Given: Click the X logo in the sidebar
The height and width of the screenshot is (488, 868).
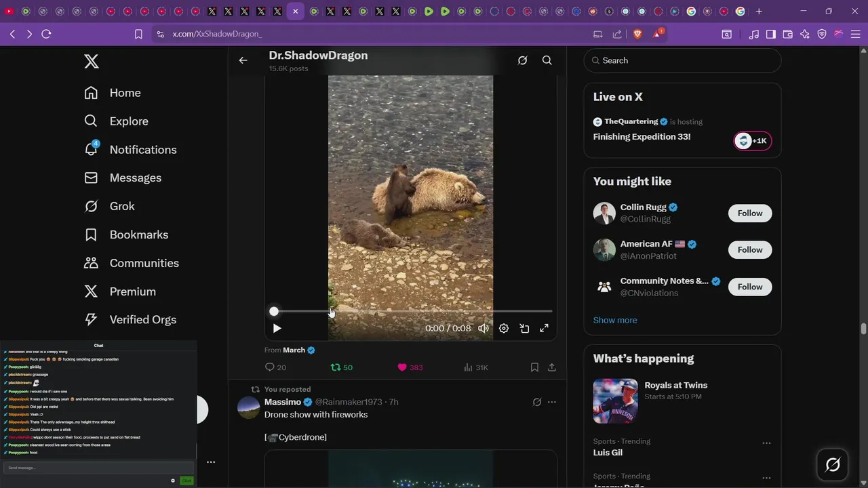Looking at the screenshot, I should (x=92, y=62).
